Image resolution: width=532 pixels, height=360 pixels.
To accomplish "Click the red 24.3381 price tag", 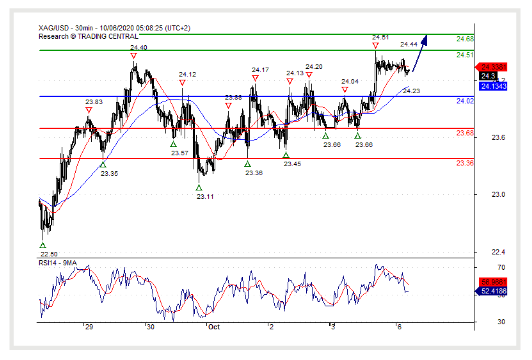I will pyautogui.click(x=491, y=67).
